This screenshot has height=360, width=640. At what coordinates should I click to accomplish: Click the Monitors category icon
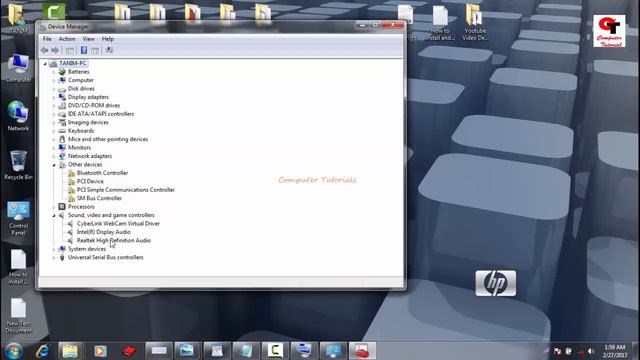(62, 148)
